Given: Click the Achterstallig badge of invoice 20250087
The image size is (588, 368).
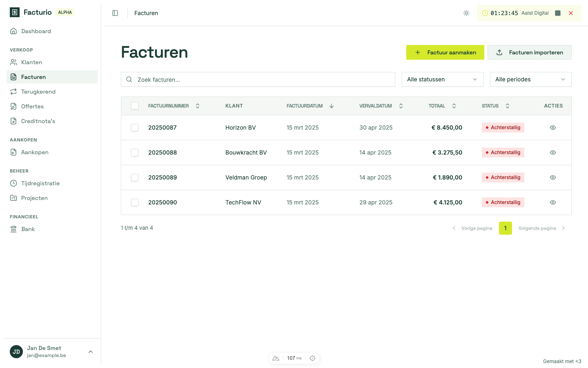Looking at the screenshot, I should 503,128.
